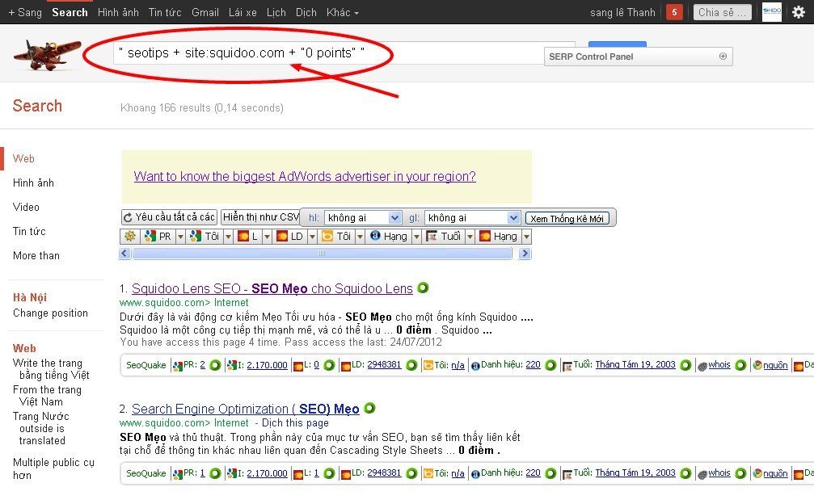
Task: Click the green circle after 'Squidoo Lens SEO' title
Action: tap(423, 288)
